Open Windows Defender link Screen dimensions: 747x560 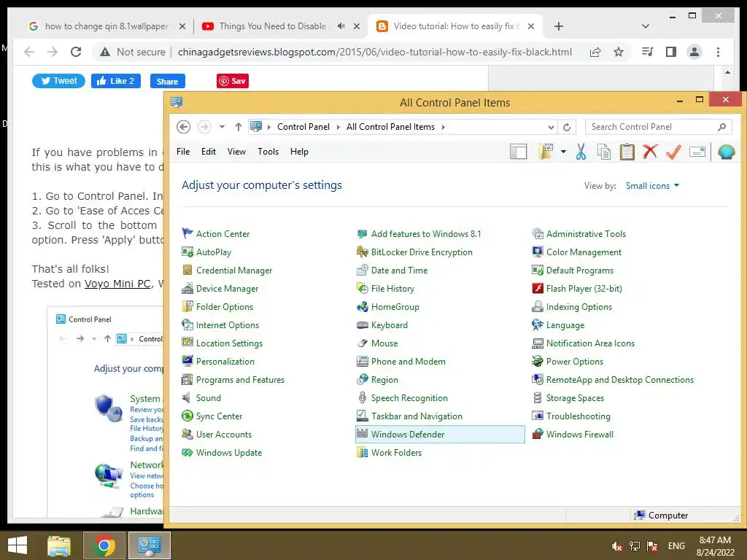pos(408,435)
